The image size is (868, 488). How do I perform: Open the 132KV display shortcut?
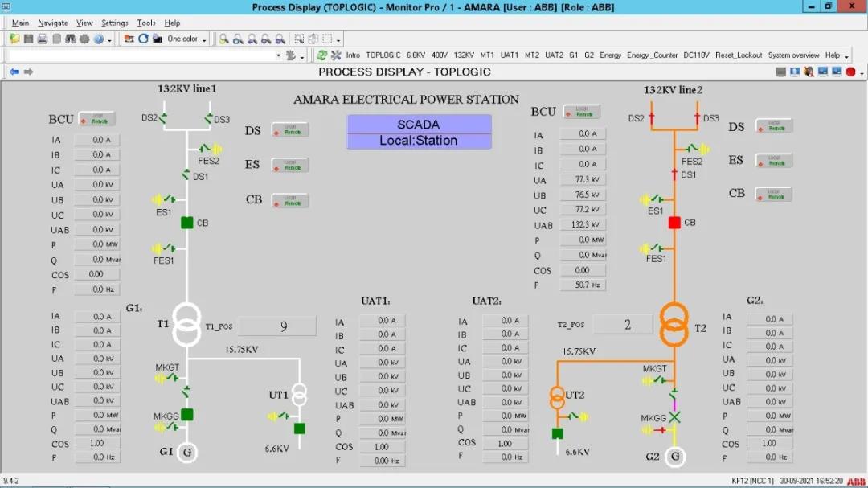(464, 55)
